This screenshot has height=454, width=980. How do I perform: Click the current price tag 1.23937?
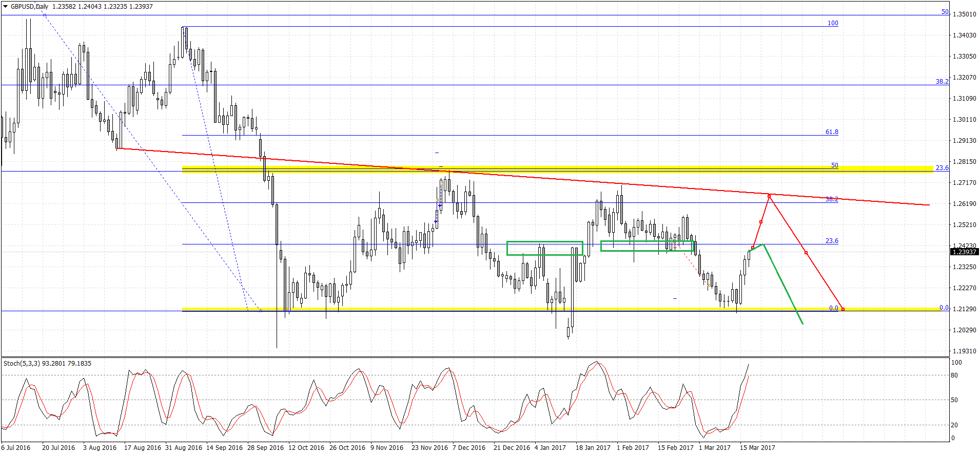pos(964,252)
